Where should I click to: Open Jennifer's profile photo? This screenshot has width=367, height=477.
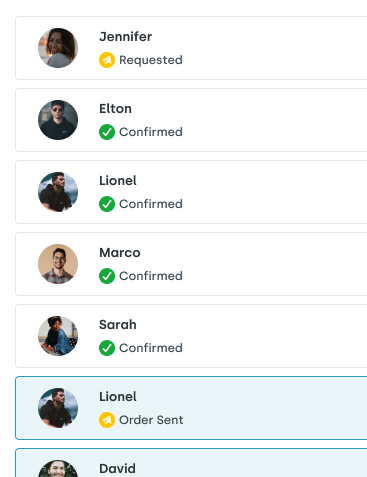[58, 48]
